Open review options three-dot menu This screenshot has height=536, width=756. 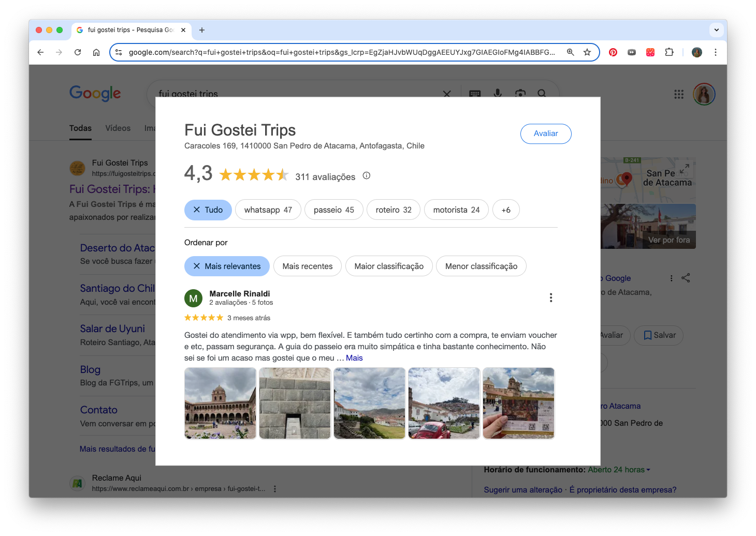click(x=550, y=297)
